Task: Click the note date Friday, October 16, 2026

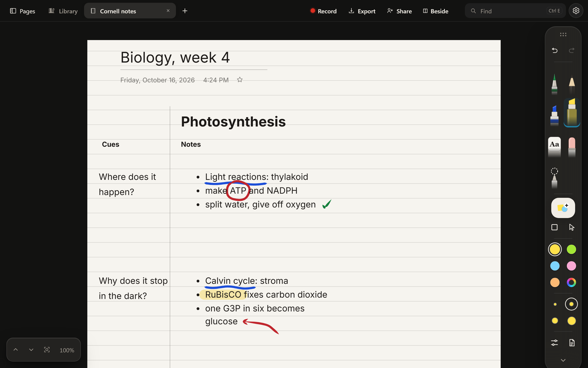Action: point(157,80)
